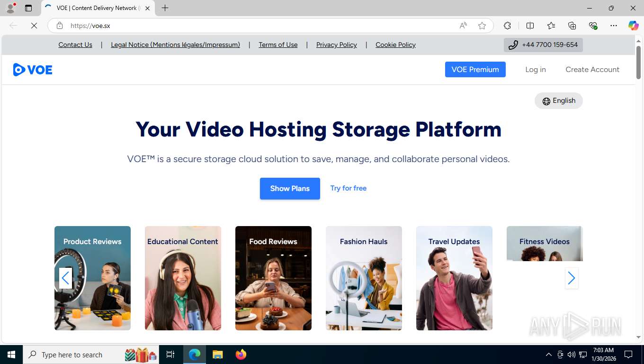The width and height of the screenshot is (644, 364).
Task: Open the English language selector
Action: point(559,100)
